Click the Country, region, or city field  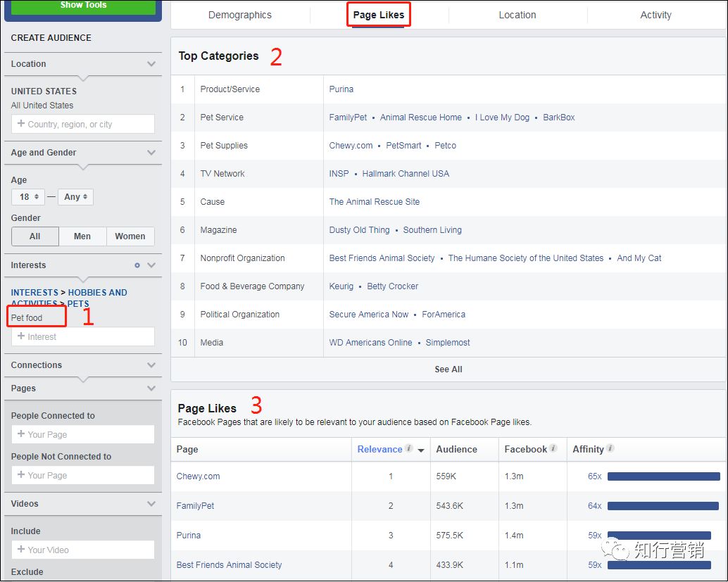(x=83, y=125)
